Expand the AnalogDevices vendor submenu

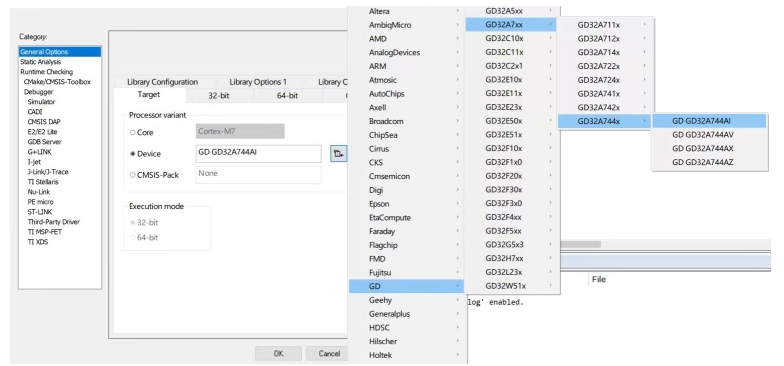pyautogui.click(x=406, y=52)
